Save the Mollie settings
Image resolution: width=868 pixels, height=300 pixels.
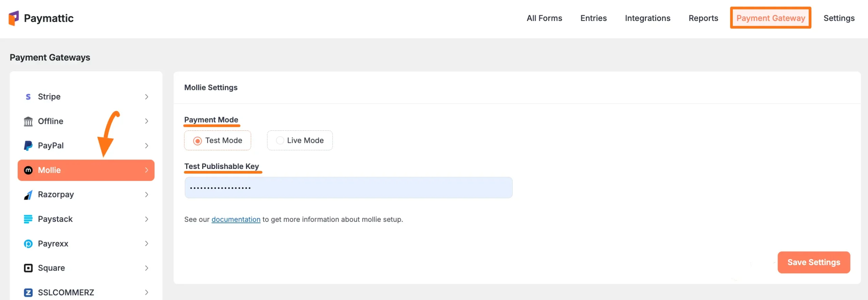814,262
